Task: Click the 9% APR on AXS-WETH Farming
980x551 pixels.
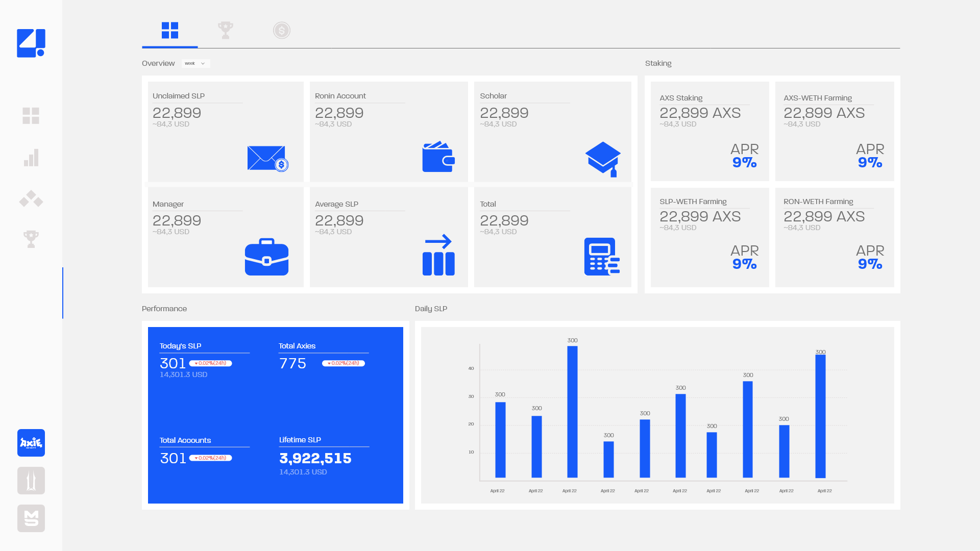Action: 870,163
